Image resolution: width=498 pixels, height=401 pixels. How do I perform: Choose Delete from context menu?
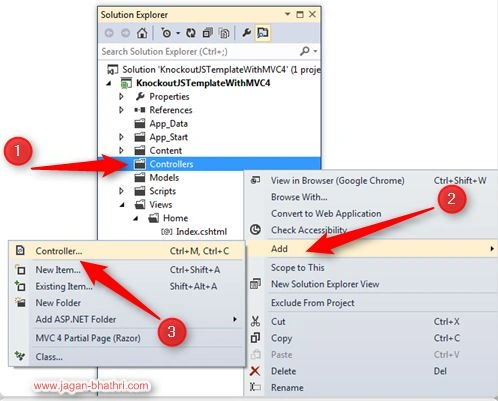[371, 371]
